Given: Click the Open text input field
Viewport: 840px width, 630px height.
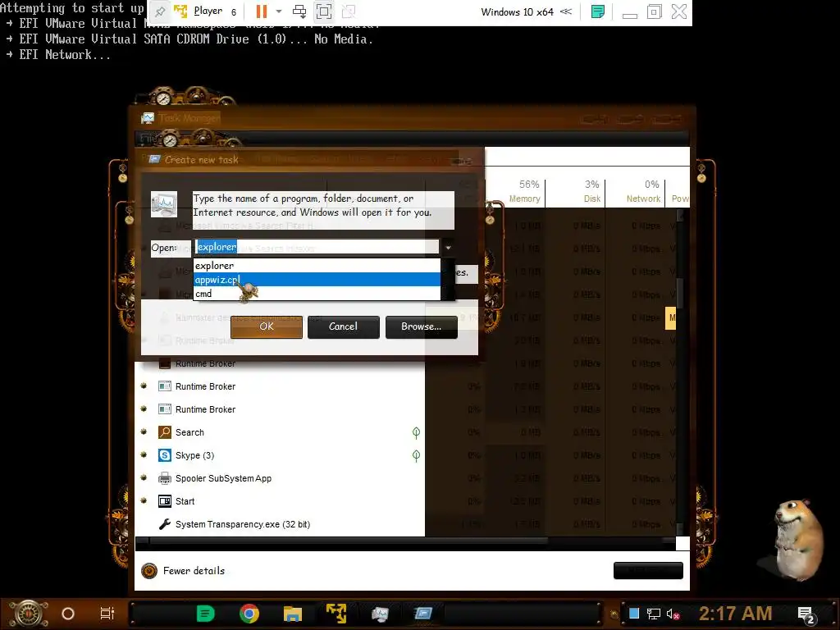Looking at the screenshot, I should [x=317, y=246].
